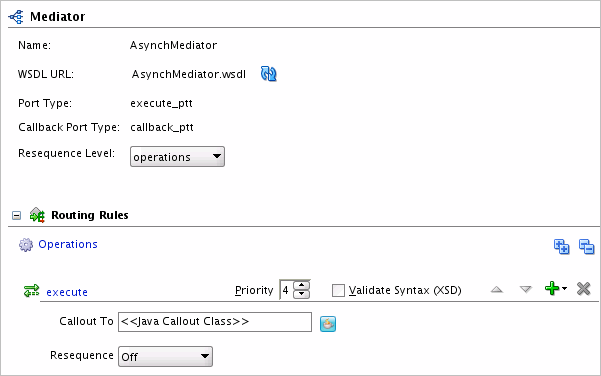This screenshot has height=376, width=601.
Task: Increase the Priority value
Action: (x=302, y=285)
